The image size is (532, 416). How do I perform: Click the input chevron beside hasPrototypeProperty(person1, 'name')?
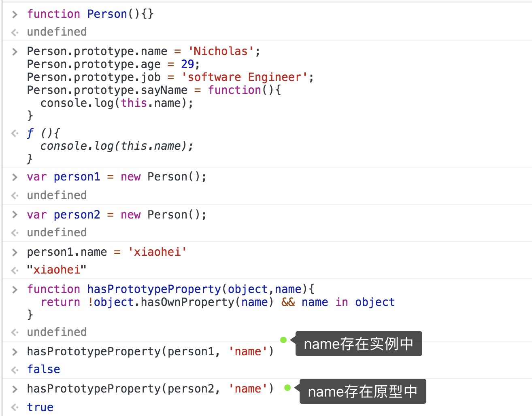[x=15, y=352]
